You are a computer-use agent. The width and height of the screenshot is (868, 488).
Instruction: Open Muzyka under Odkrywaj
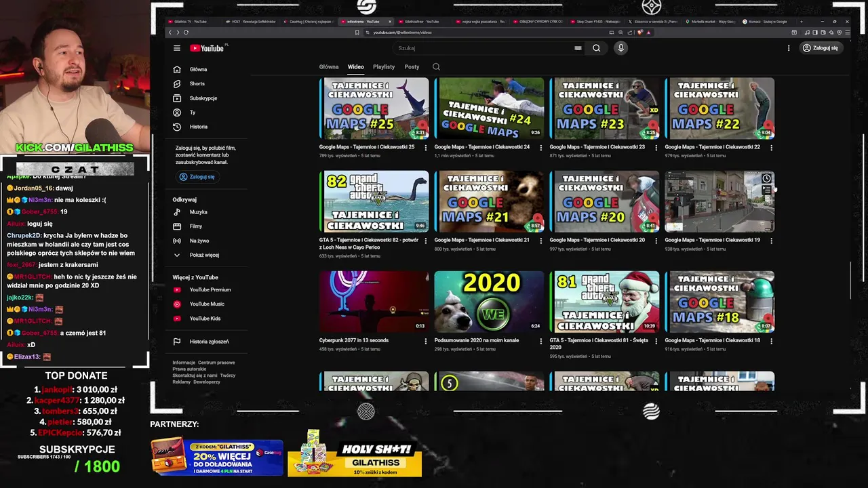pos(198,212)
